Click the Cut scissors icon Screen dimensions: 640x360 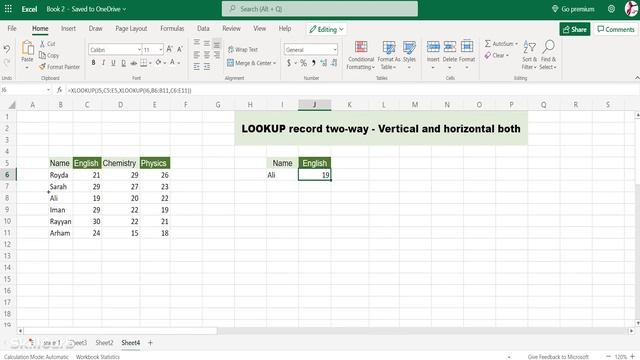(42, 44)
